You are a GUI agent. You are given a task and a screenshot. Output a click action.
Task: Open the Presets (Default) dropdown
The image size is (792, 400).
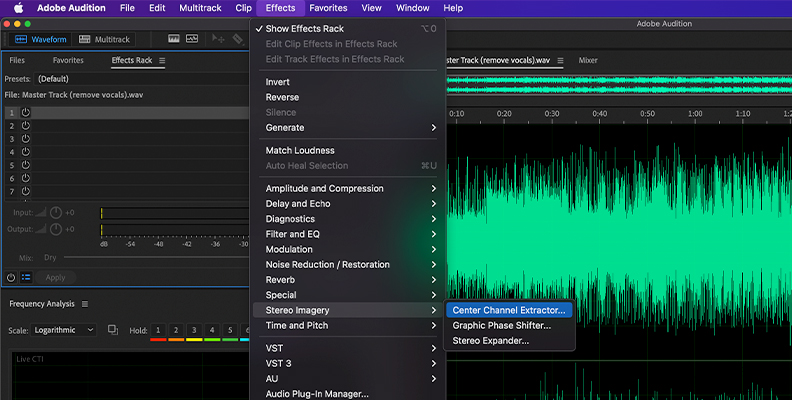[x=141, y=79]
